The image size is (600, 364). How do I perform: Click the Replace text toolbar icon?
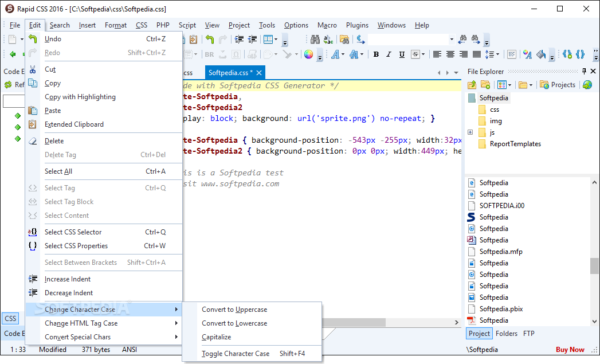point(328,39)
